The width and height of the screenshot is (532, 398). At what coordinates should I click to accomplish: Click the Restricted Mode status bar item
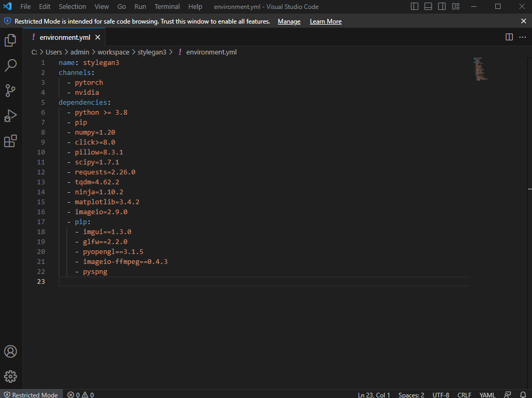tap(31, 395)
